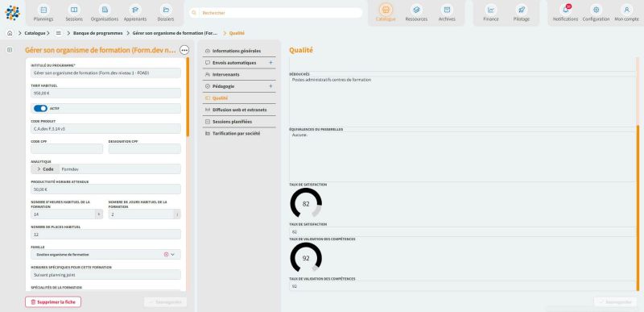Image resolution: width=644 pixels, height=312 pixels.
Task: Expand the Envois automatiques plus sign
Action: coord(270,63)
